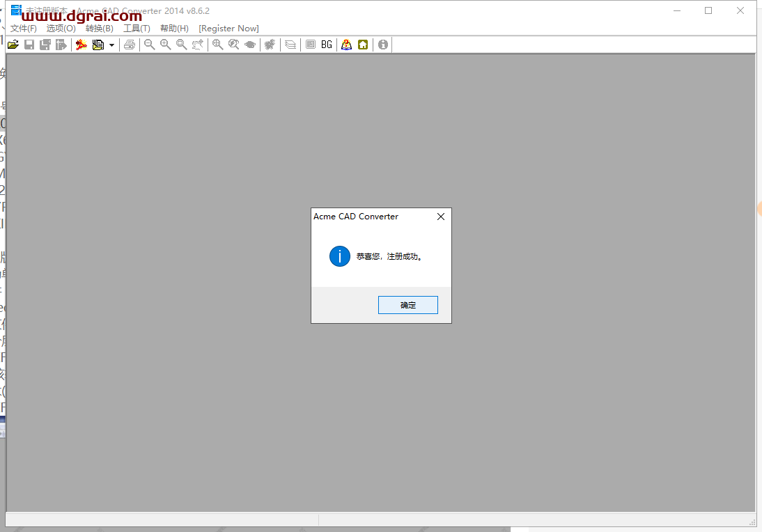Click the Export file toolbar icon
Screen dimensions: 762x532
click(x=61, y=45)
